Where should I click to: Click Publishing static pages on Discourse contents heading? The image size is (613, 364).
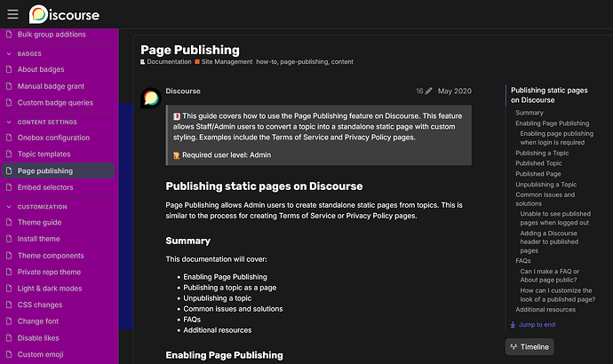coord(549,95)
